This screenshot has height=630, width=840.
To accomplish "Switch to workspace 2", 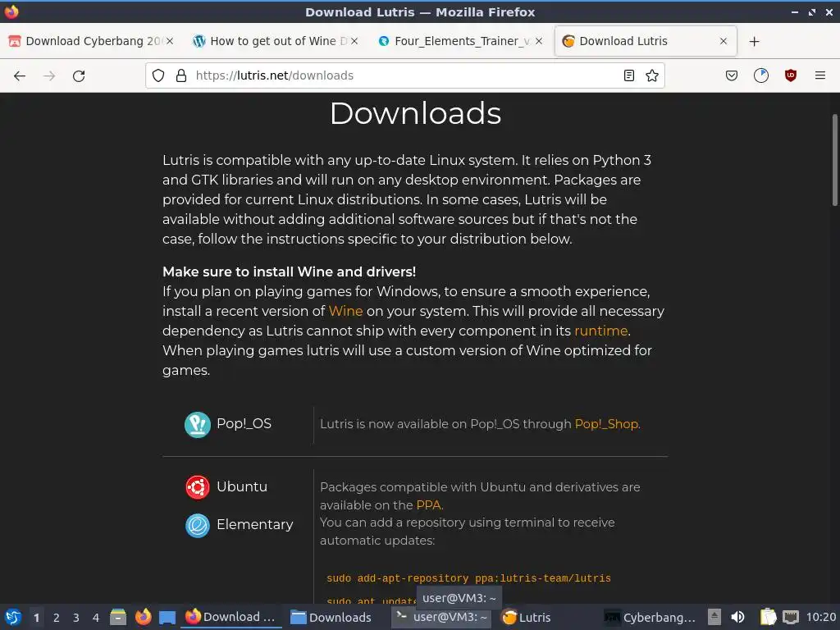I will click(x=57, y=618).
